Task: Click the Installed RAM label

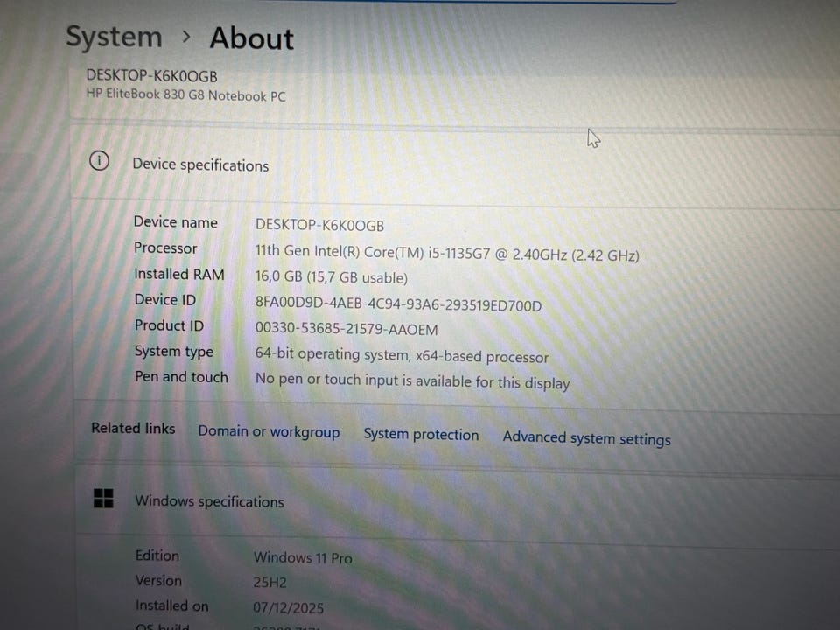Action: click(x=178, y=274)
